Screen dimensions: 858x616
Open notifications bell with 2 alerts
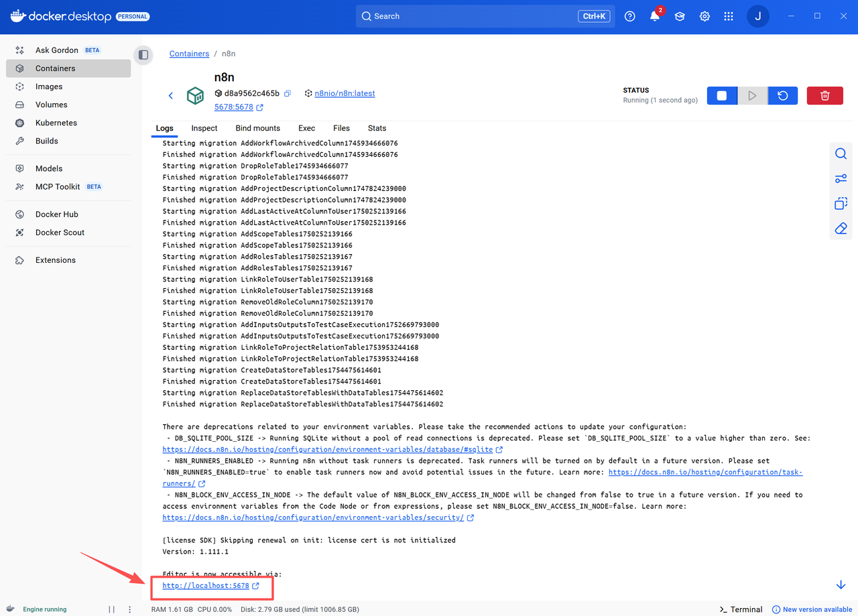click(655, 16)
